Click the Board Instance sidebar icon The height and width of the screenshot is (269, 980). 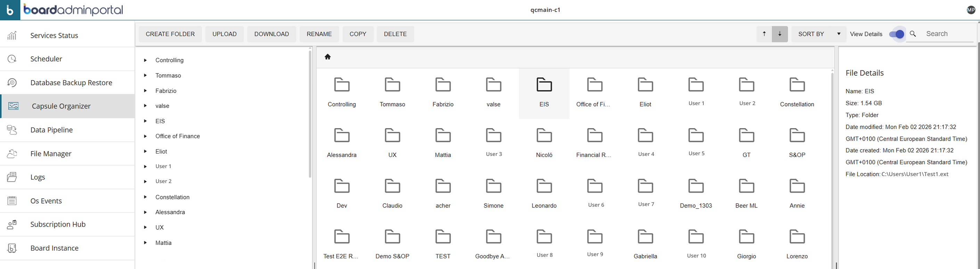pos(12,248)
